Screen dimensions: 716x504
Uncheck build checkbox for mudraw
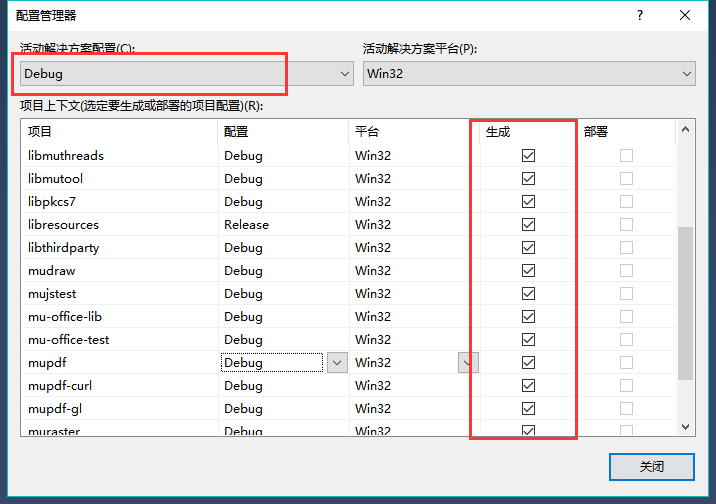point(528,271)
